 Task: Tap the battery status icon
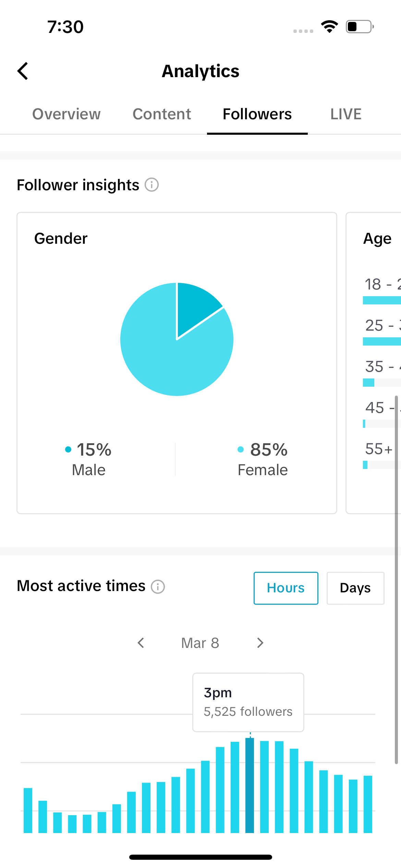click(x=360, y=27)
